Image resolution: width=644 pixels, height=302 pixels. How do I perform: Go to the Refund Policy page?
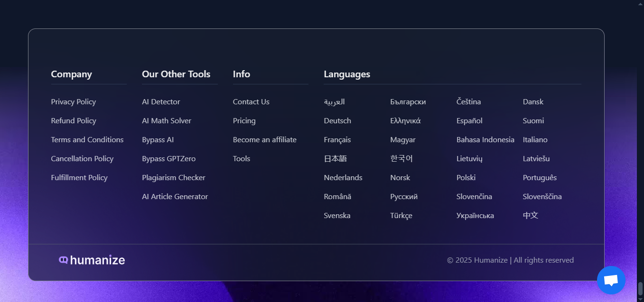73,121
